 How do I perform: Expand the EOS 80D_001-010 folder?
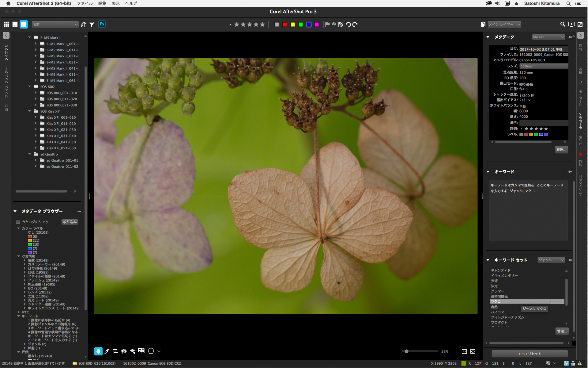[x=36, y=93]
